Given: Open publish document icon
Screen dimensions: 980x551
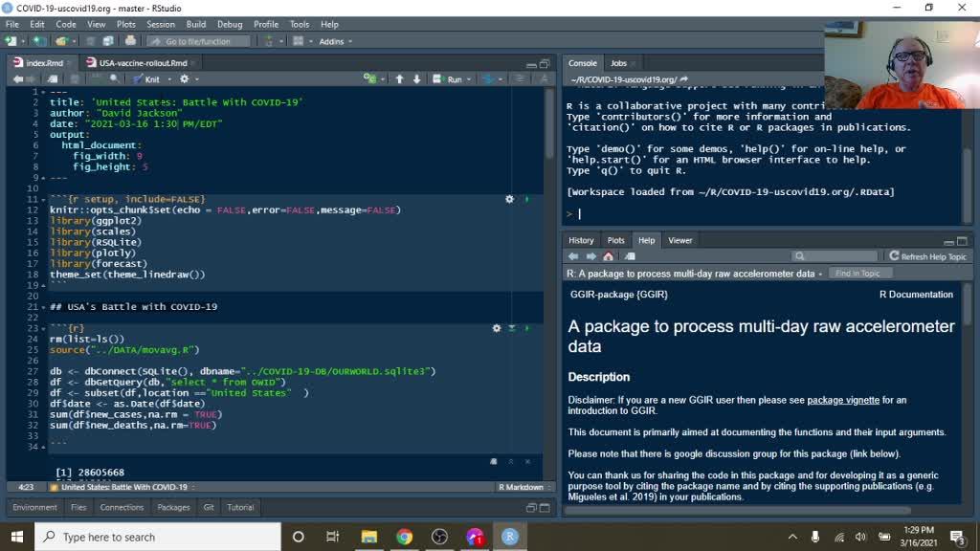Looking at the screenshot, I should (489, 79).
